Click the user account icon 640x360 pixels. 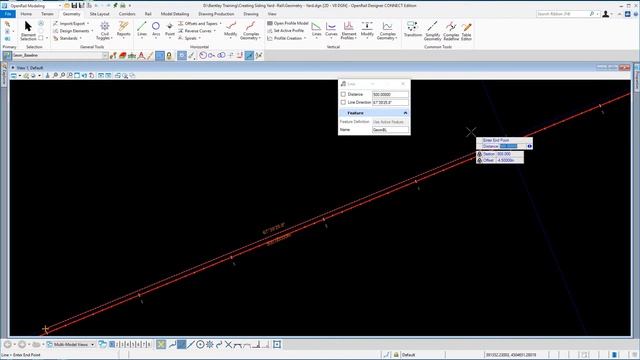pyautogui.click(x=606, y=14)
